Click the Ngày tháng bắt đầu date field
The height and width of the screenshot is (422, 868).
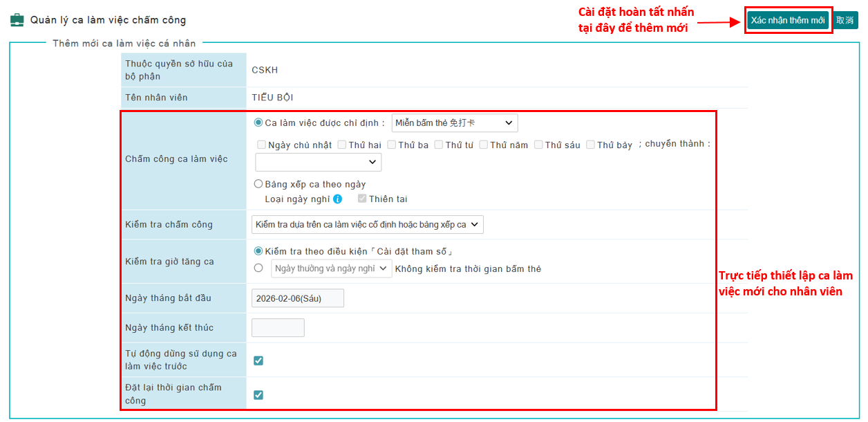pyautogui.click(x=297, y=298)
